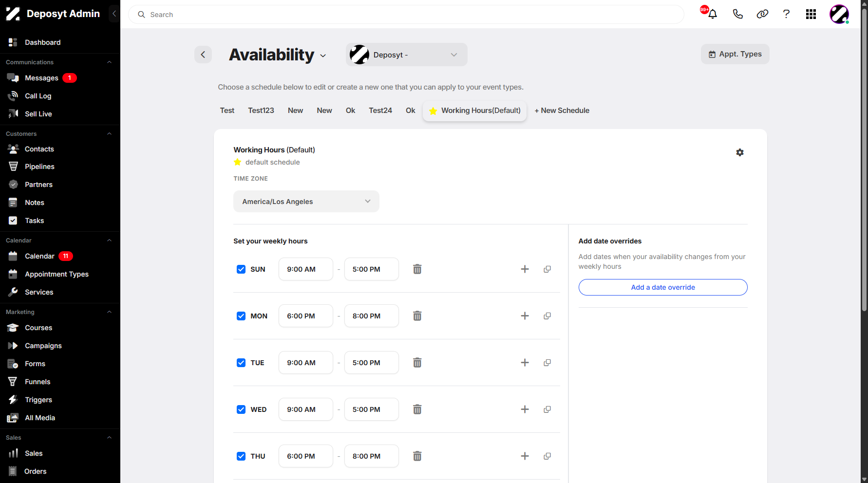Image resolution: width=868 pixels, height=483 pixels.
Task: Open THU end time 8:00 PM field
Action: tap(372, 456)
